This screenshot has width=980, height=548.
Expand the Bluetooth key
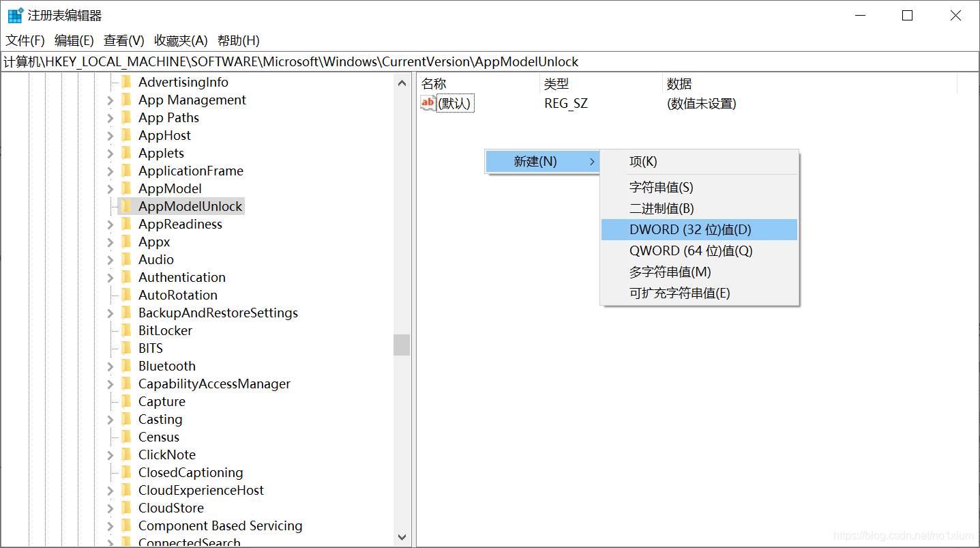[x=110, y=366]
